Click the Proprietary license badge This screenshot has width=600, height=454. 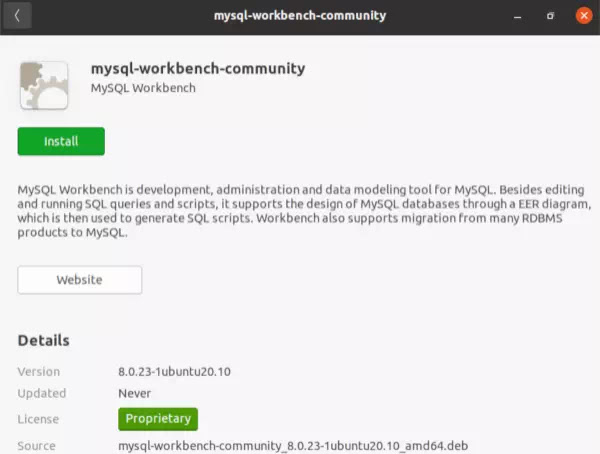tap(158, 419)
